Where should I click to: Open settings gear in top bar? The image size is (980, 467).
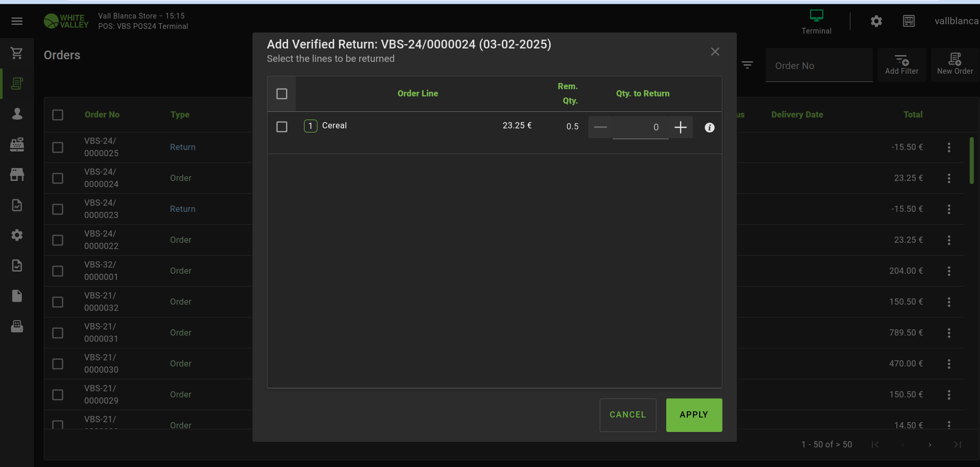point(876,21)
